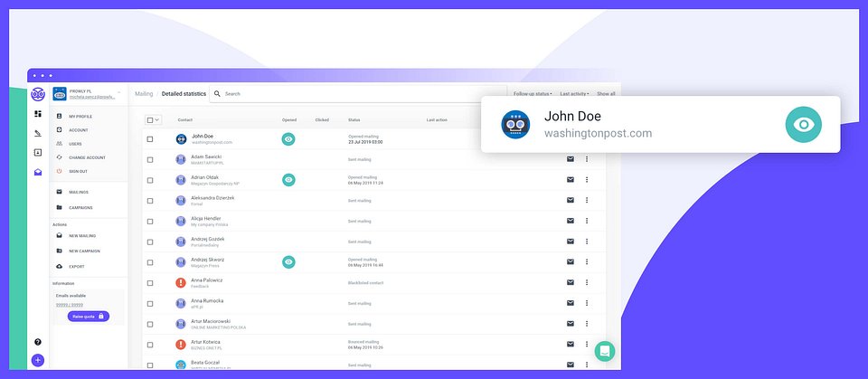Open more options for Adrian Ołdak

coord(587,179)
